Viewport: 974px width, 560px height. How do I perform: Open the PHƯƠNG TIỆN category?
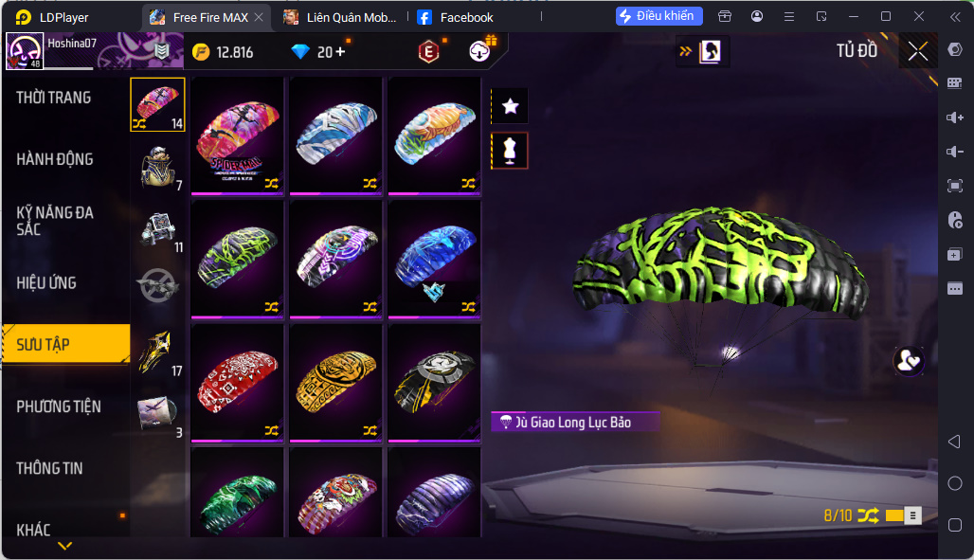(59, 406)
